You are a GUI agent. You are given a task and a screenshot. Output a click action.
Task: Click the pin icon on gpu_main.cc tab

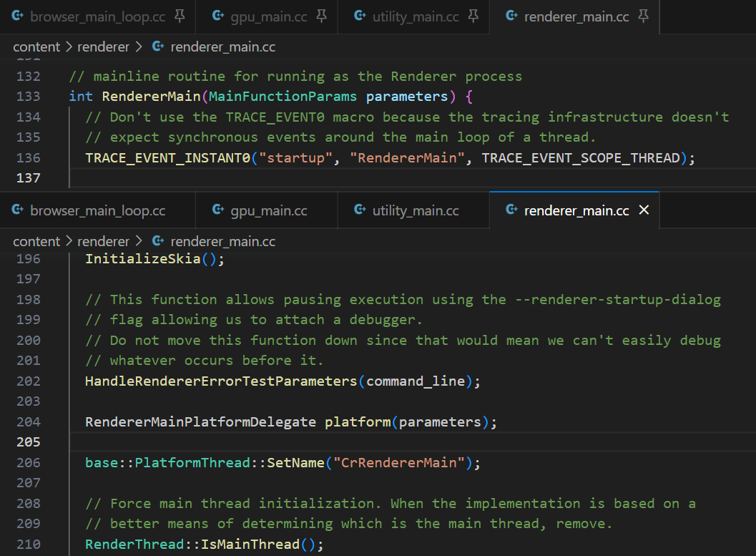click(x=321, y=16)
